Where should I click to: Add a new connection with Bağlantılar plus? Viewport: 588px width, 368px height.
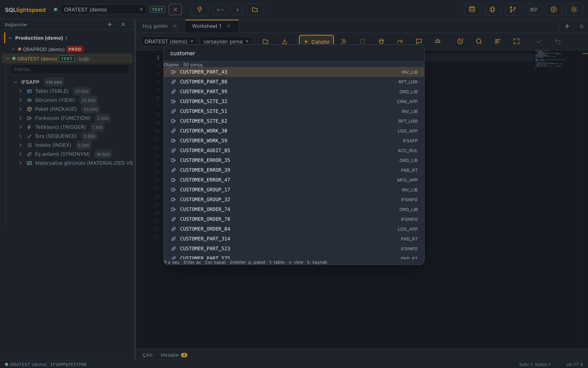(x=110, y=24)
